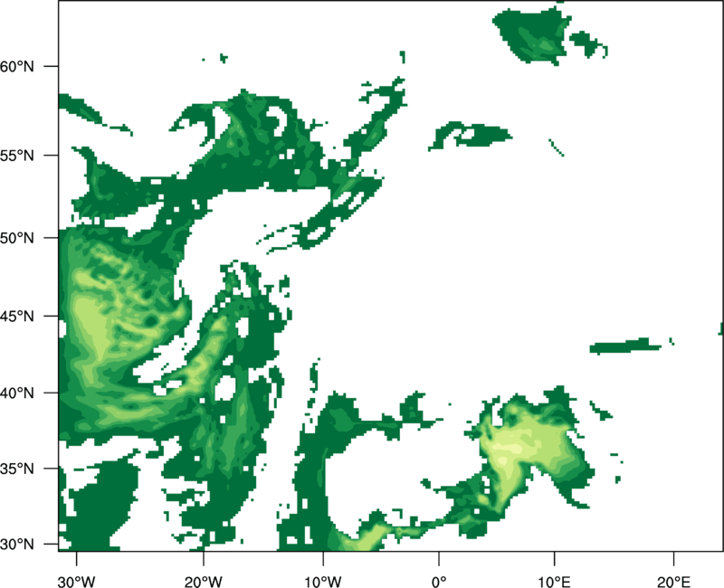Click the 20°E longitude label
724x588 pixels.
pyautogui.click(x=673, y=582)
